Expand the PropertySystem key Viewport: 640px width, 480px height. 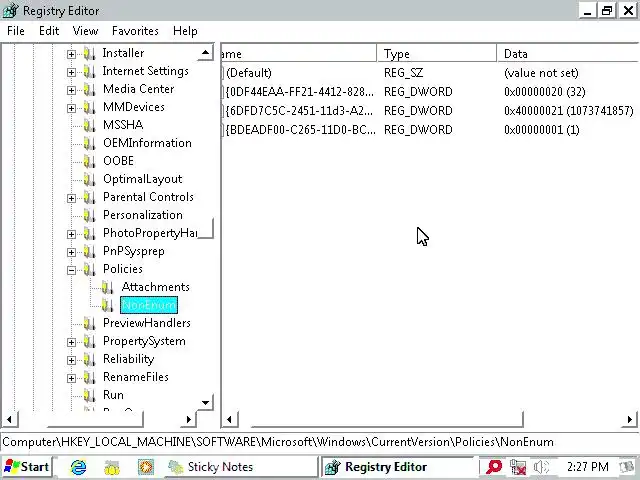coord(71,342)
